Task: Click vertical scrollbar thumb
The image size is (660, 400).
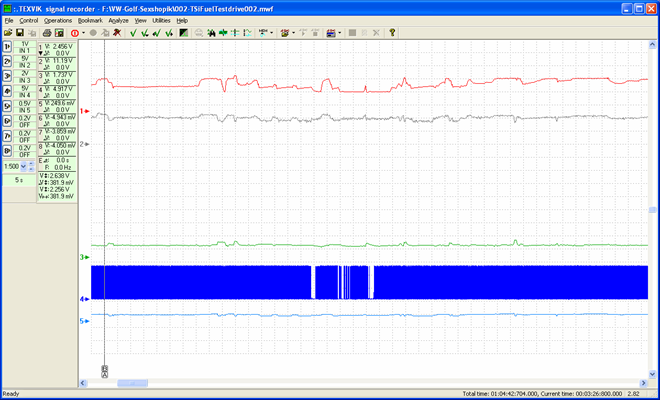Action: click(652, 210)
